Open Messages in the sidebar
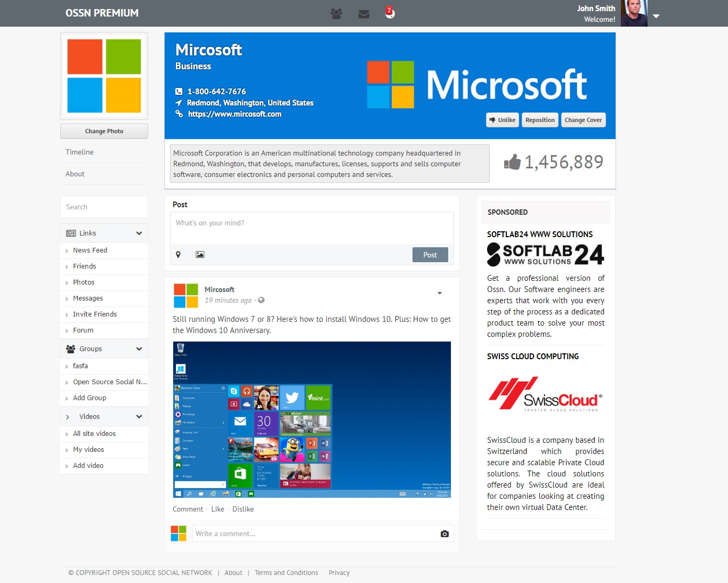This screenshot has width=728, height=583. (88, 298)
